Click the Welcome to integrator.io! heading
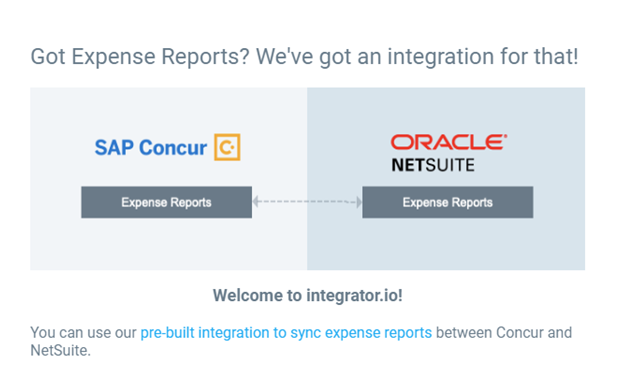The image size is (624, 368). click(308, 296)
